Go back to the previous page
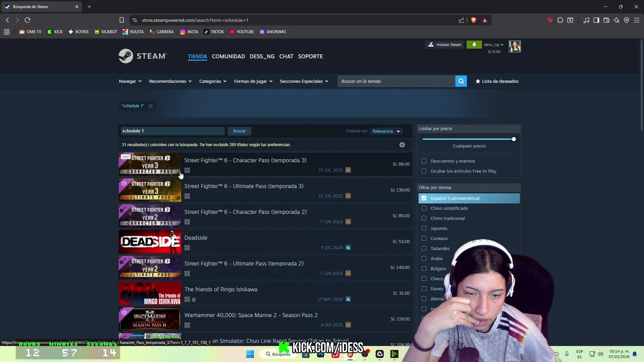 pos(7,20)
